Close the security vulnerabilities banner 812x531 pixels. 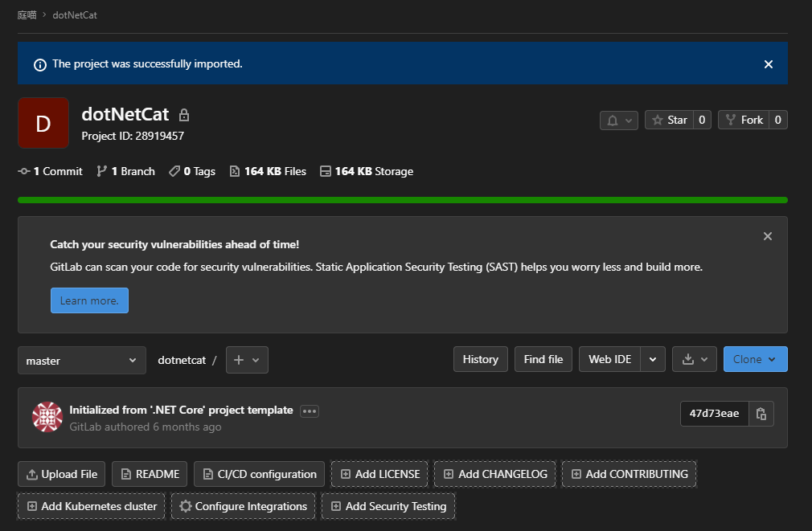[767, 236]
